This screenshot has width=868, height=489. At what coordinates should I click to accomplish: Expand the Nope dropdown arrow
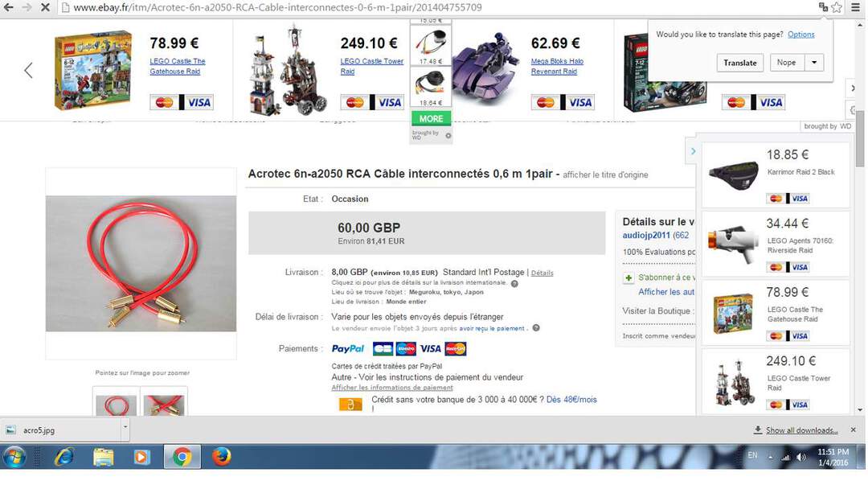coord(813,63)
